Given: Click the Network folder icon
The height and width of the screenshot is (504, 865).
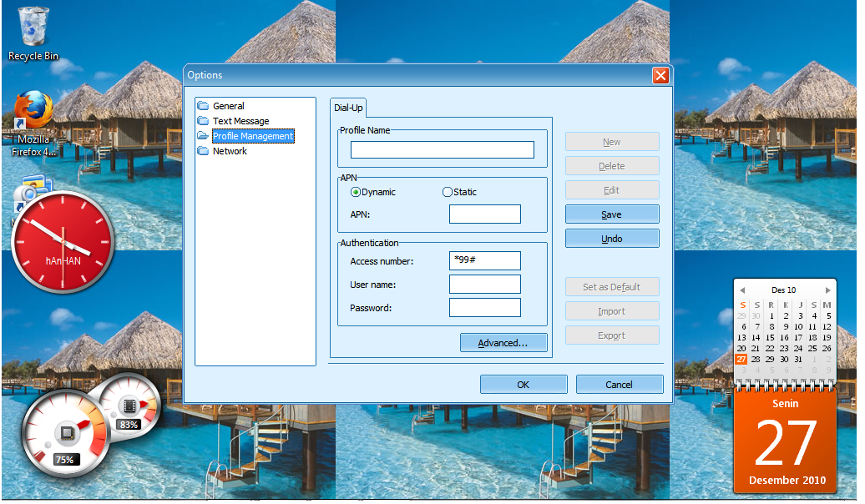Looking at the screenshot, I should (203, 150).
